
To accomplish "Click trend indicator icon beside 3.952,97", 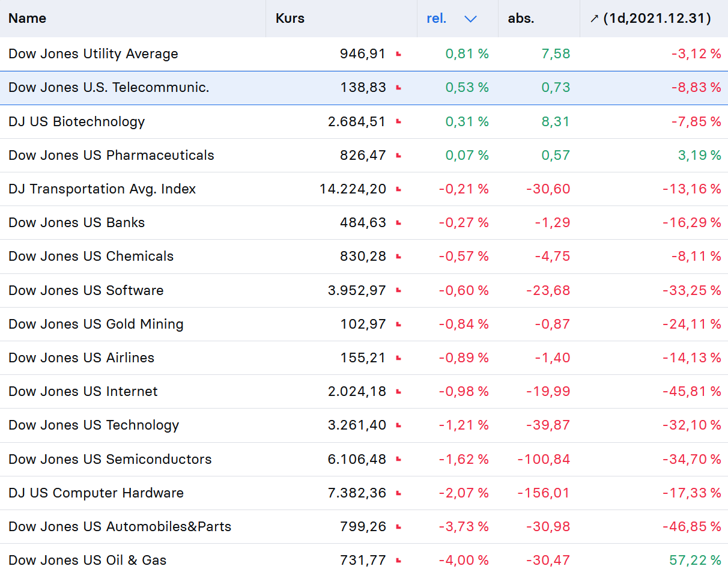I will coord(398,290).
